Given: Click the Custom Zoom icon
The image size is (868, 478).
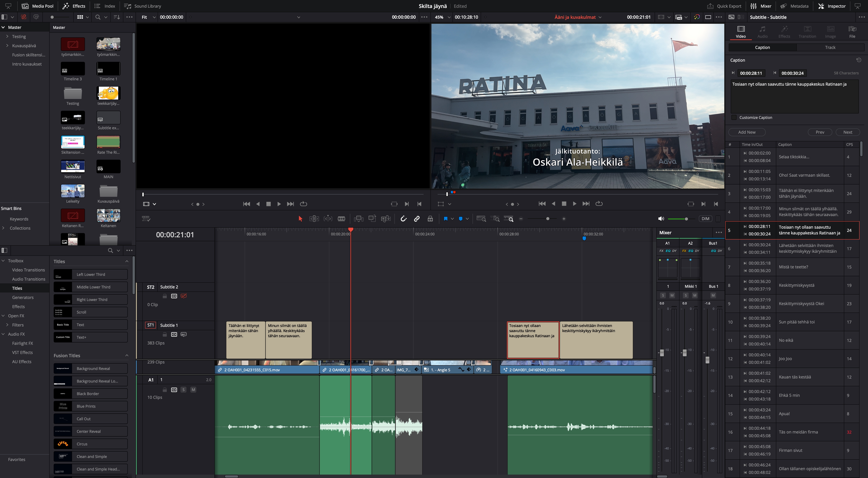Looking at the screenshot, I should (508, 219).
